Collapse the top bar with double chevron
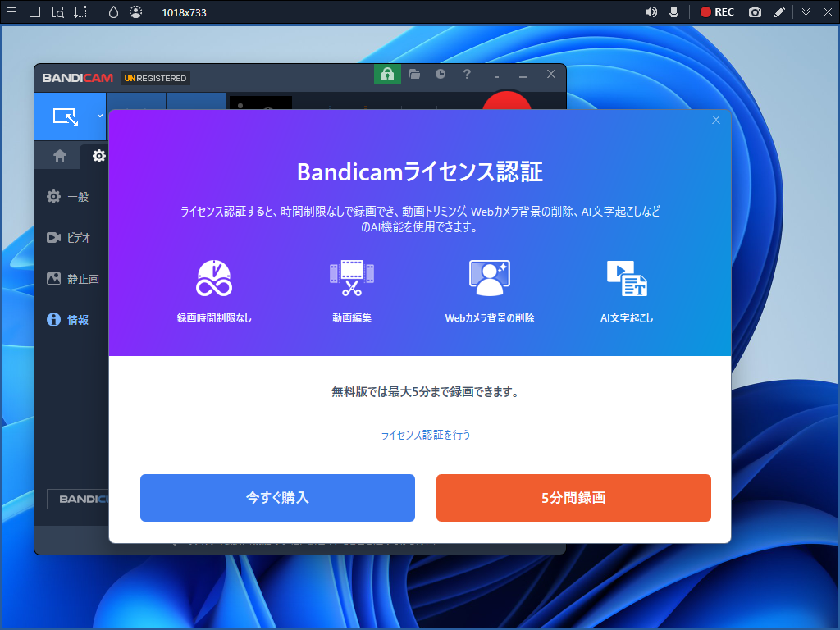The image size is (840, 630). tap(806, 11)
